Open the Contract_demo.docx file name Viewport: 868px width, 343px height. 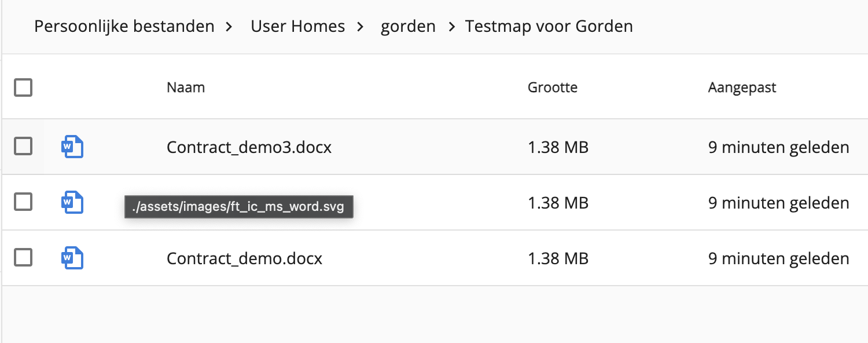pos(245,258)
